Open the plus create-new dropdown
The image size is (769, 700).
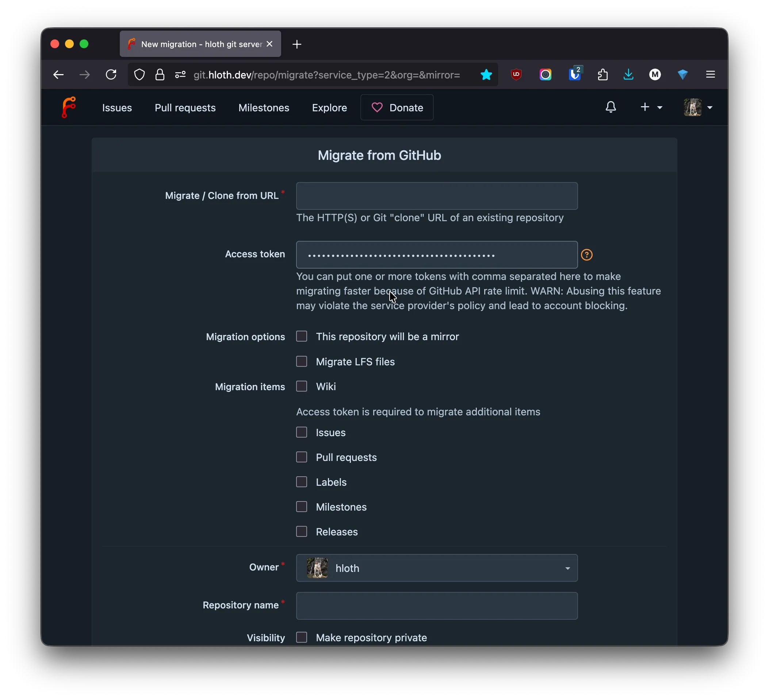click(651, 108)
